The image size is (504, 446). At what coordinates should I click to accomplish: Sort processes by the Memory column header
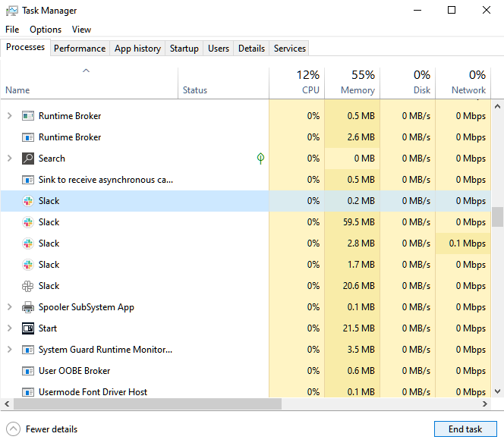(352, 83)
